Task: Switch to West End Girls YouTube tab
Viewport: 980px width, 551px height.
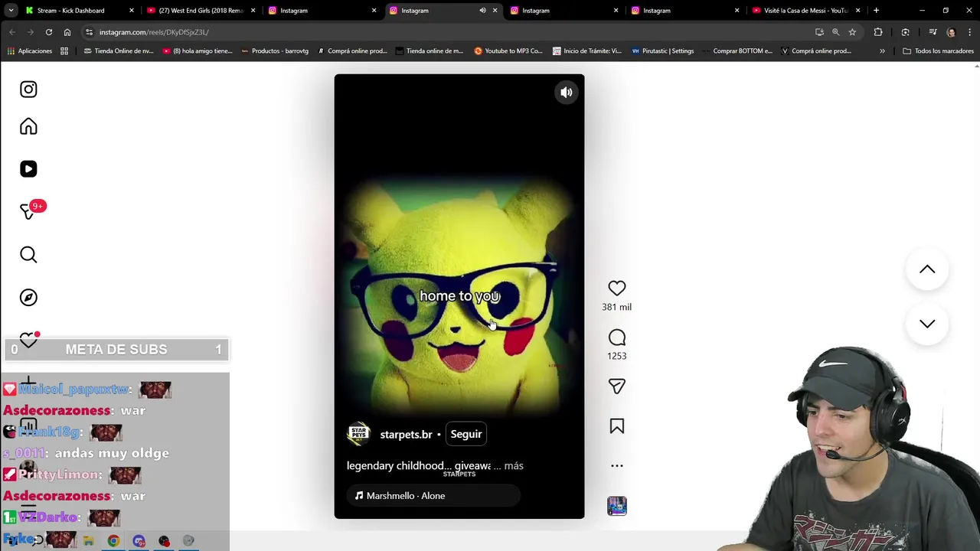Action: (x=201, y=11)
